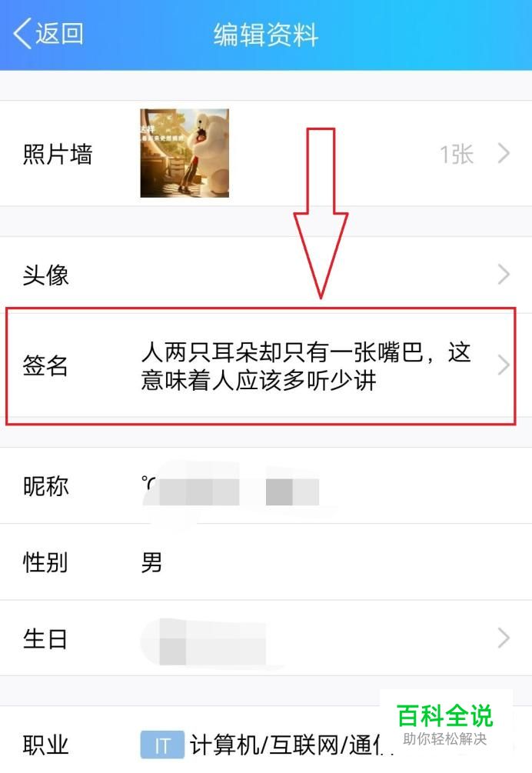Open the Baymax photo wall thumbnail

pos(185,153)
